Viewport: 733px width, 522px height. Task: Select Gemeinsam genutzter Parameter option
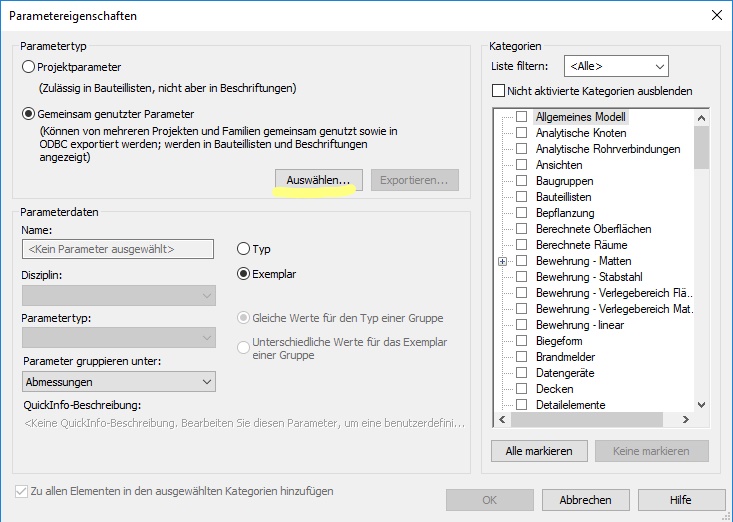(28, 114)
